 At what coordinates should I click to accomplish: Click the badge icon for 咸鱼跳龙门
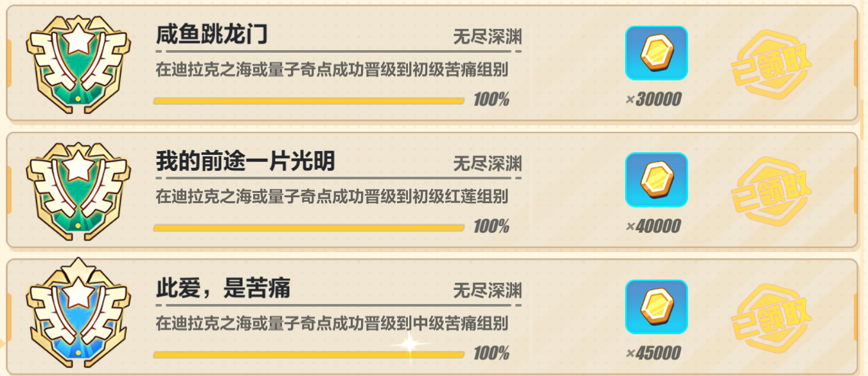coord(78,64)
